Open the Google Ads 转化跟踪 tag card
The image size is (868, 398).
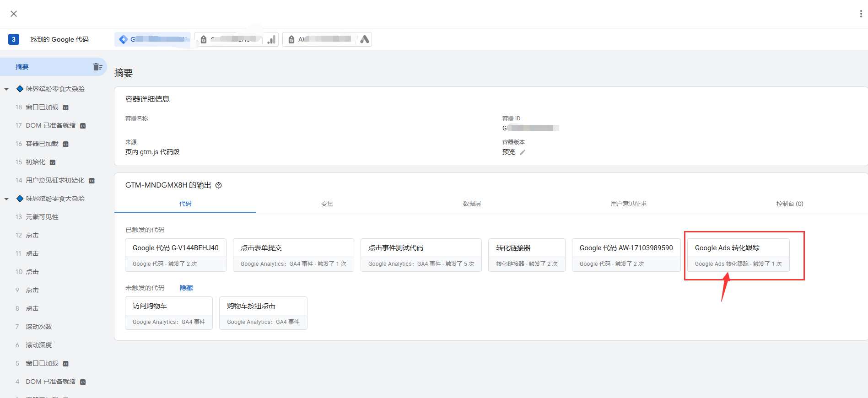(738, 255)
